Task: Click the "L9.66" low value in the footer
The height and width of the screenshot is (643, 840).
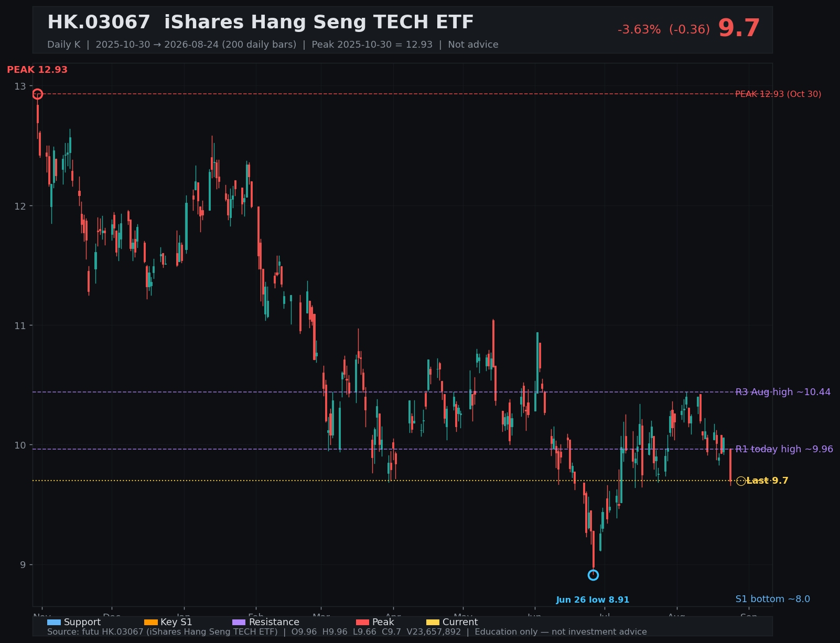Action: pyautogui.click(x=364, y=632)
